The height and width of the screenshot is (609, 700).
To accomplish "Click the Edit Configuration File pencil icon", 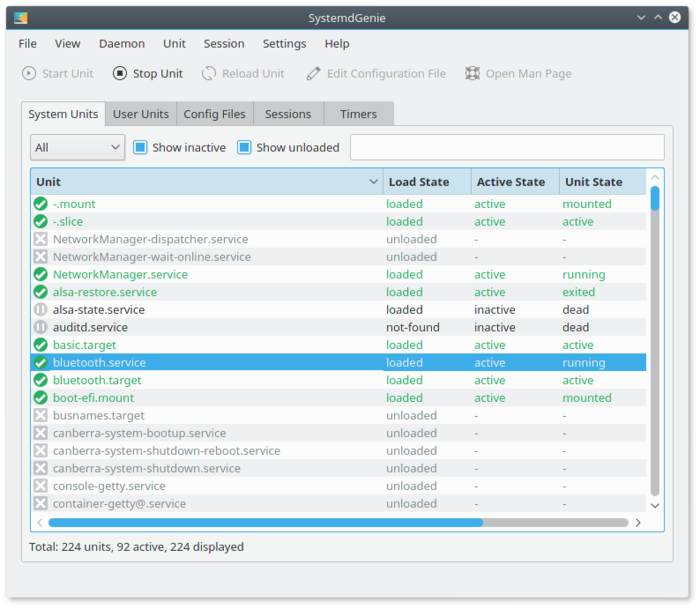I will [x=314, y=73].
